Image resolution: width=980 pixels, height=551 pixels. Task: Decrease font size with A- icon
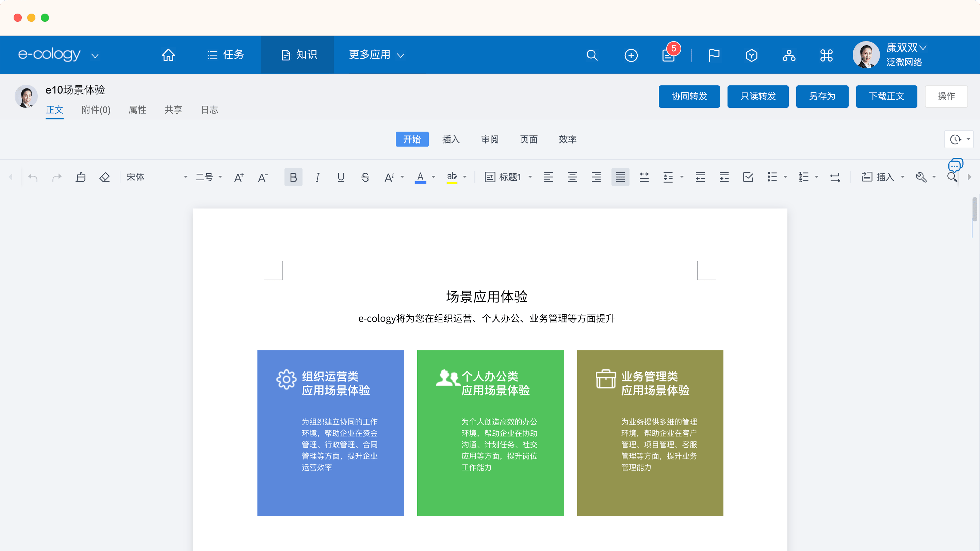pyautogui.click(x=262, y=177)
